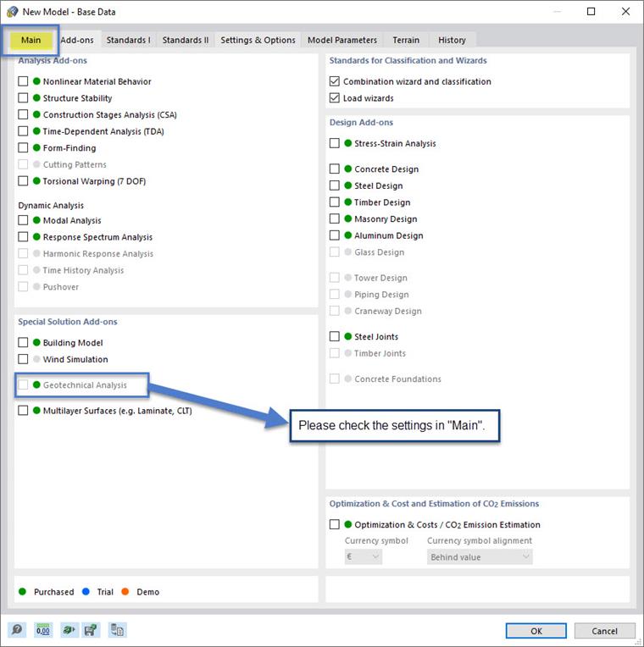Activate the Modal Analysis checkbox
This screenshot has width=644, height=647.
[x=23, y=220]
